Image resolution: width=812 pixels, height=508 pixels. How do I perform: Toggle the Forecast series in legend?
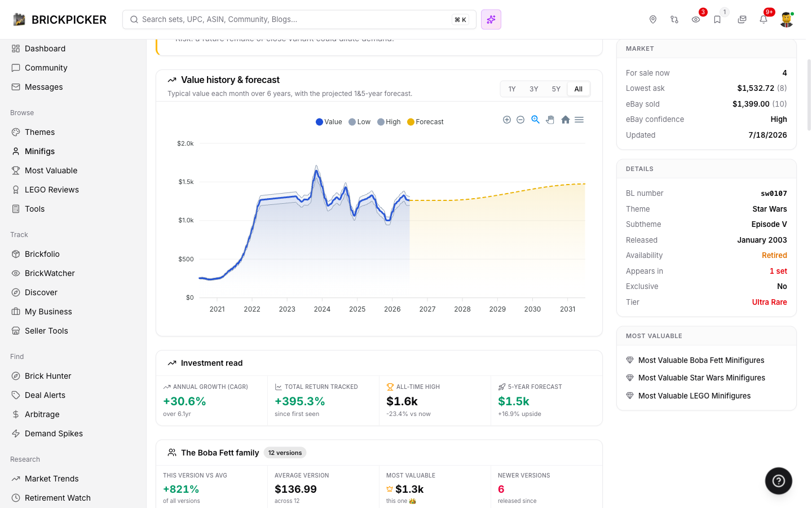pyautogui.click(x=426, y=122)
